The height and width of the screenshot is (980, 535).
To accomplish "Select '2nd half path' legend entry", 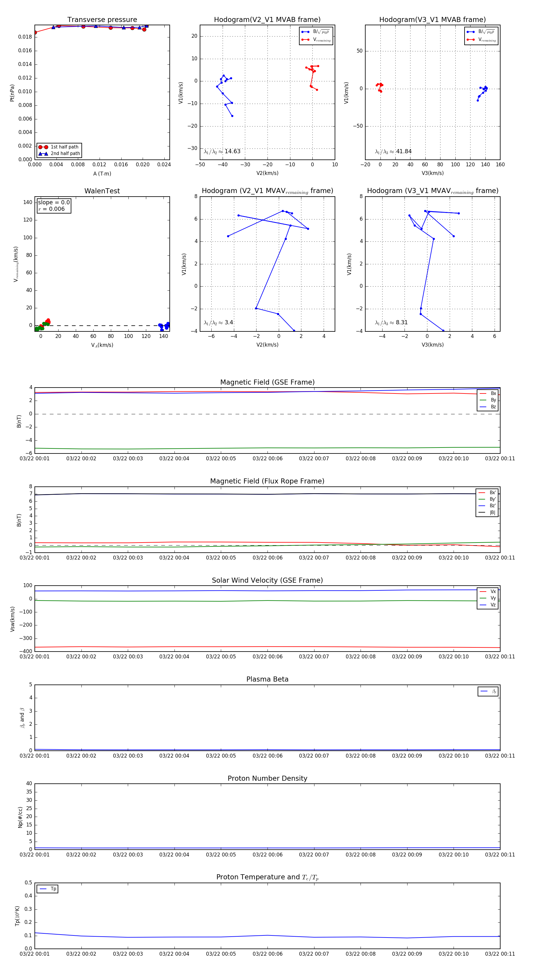I will 59,154.
